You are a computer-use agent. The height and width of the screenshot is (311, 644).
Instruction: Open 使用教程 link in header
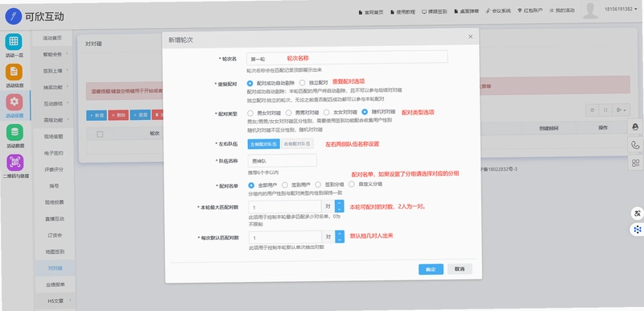coord(403,12)
